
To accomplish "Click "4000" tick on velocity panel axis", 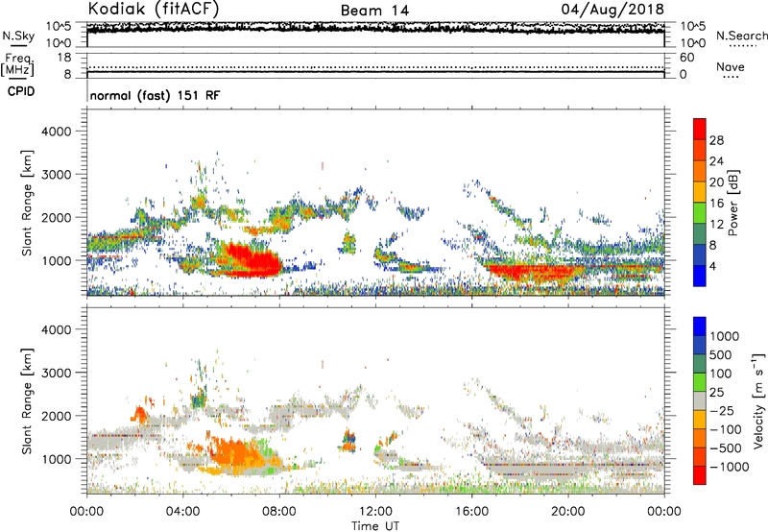I will [57, 329].
